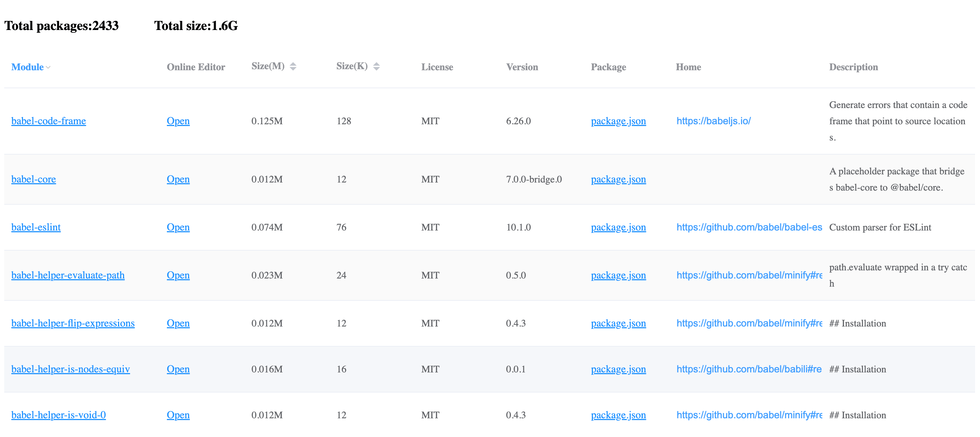Click package.json for babel-code-frame
Screen dimensions: 980x437
tap(618, 121)
